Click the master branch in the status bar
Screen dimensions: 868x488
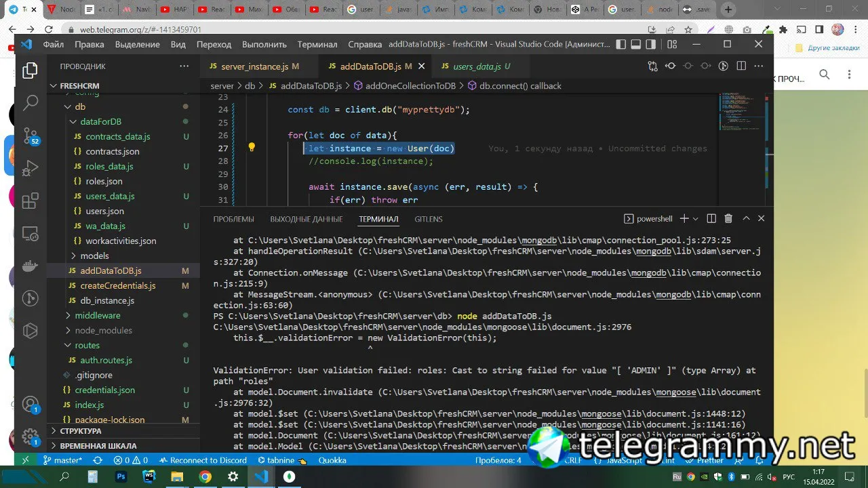point(63,460)
